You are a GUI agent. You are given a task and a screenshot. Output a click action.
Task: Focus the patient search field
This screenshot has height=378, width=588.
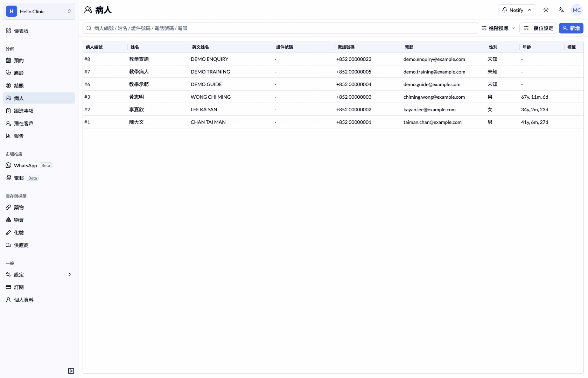pos(280,28)
